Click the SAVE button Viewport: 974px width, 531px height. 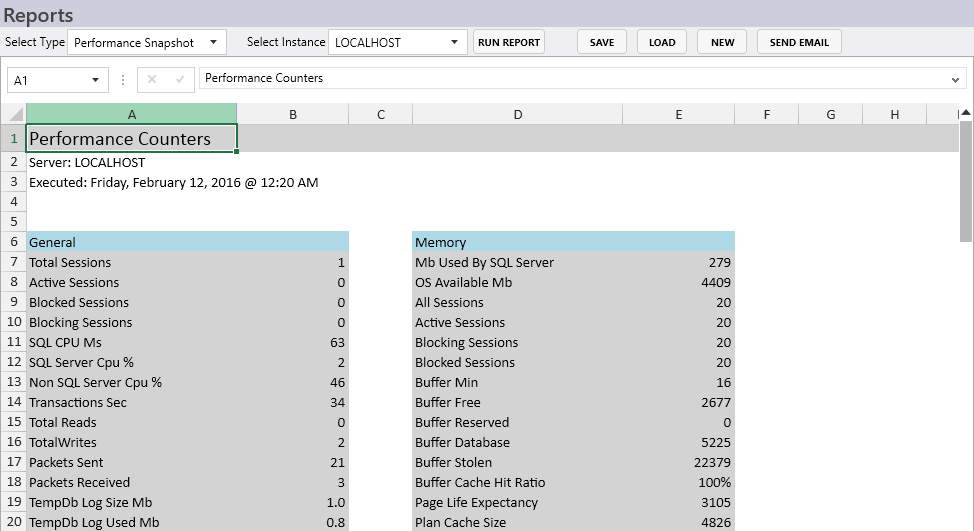pyautogui.click(x=602, y=42)
